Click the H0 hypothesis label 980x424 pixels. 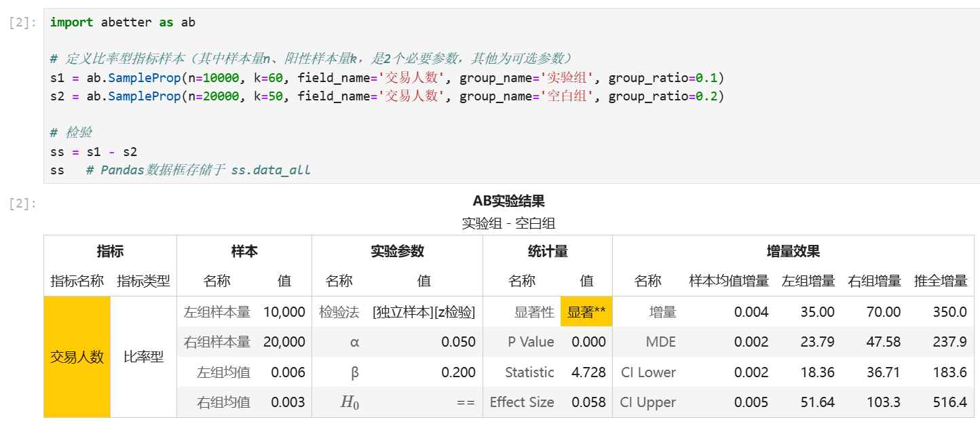pyautogui.click(x=350, y=403)
